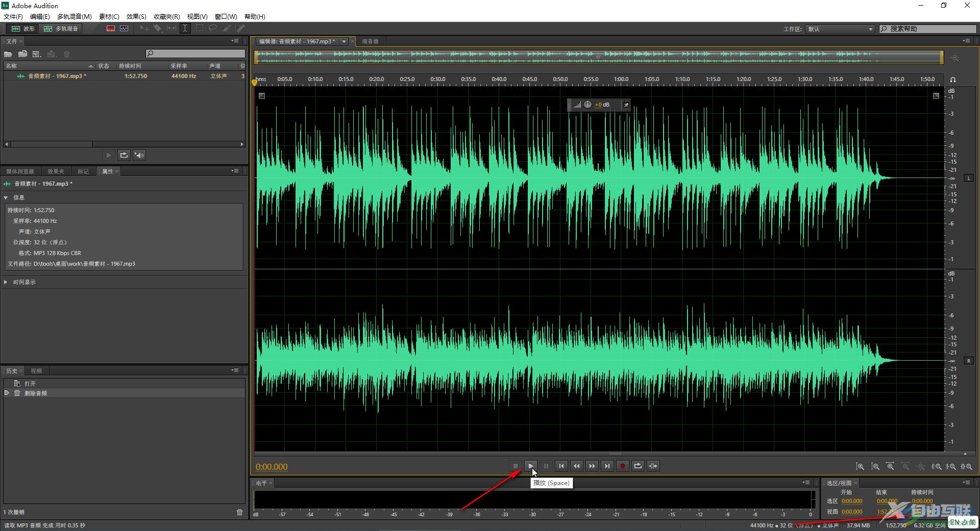Viewport: 980px width, 531px height.
Task: Open workspace 默认 dropdown
Action: [841, 29]
